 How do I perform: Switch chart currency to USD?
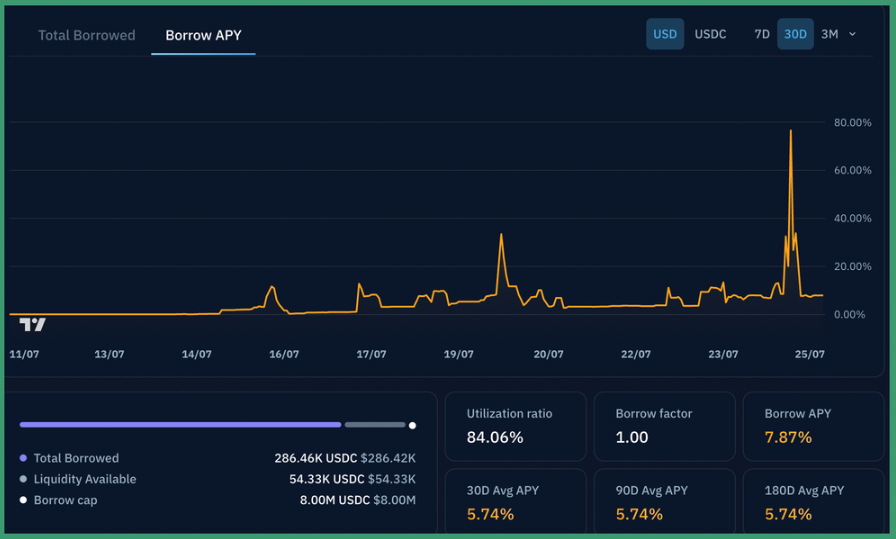(665, 34)
